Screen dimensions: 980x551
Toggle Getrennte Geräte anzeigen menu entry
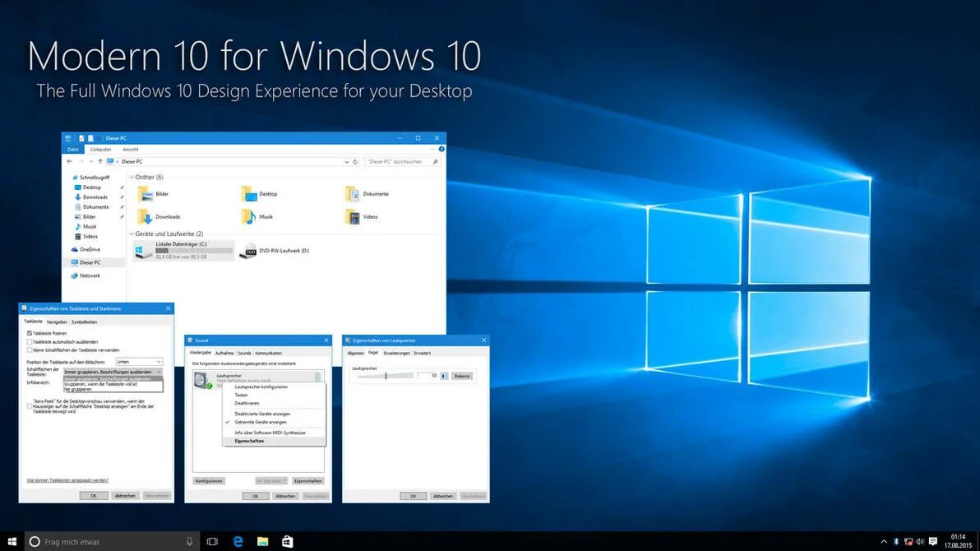click(274, 422)
